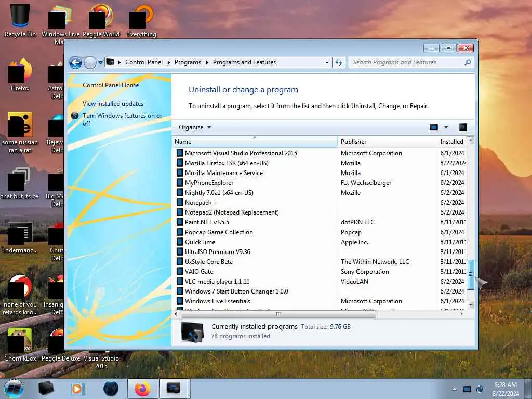Open the view options dropdown arrow
The width and height of the screenshot is (532, 399).
[x=446, y=127]
